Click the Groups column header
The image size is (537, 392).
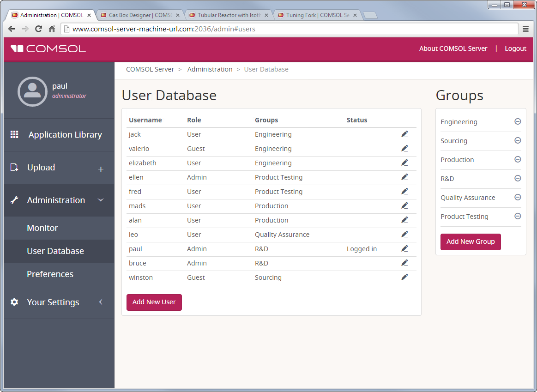[266, 120]
